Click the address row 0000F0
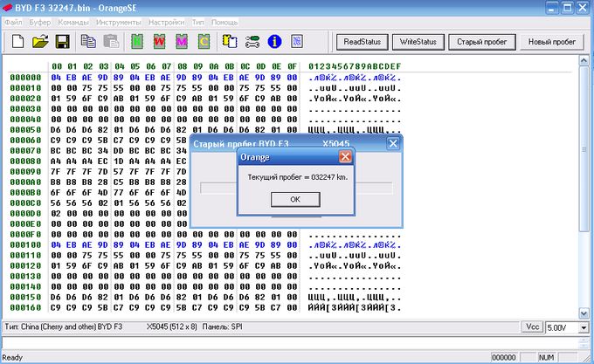This screenshot has width=594, height=364. 25,235
